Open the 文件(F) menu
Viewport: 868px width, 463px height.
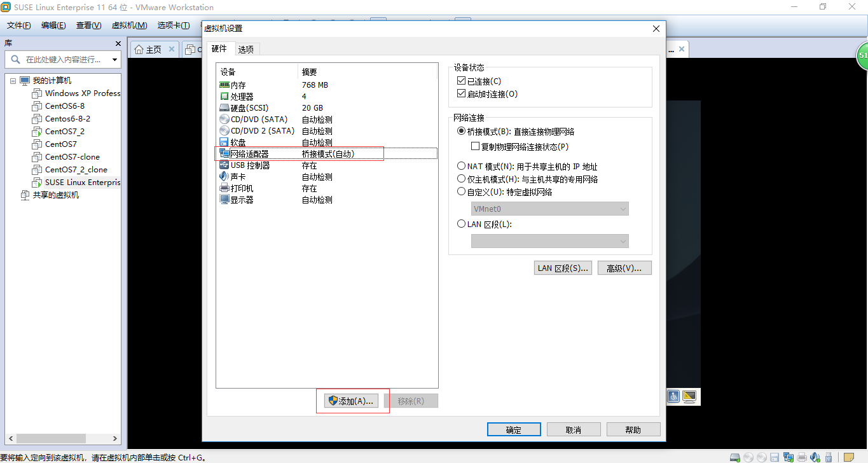pos(19,25)
